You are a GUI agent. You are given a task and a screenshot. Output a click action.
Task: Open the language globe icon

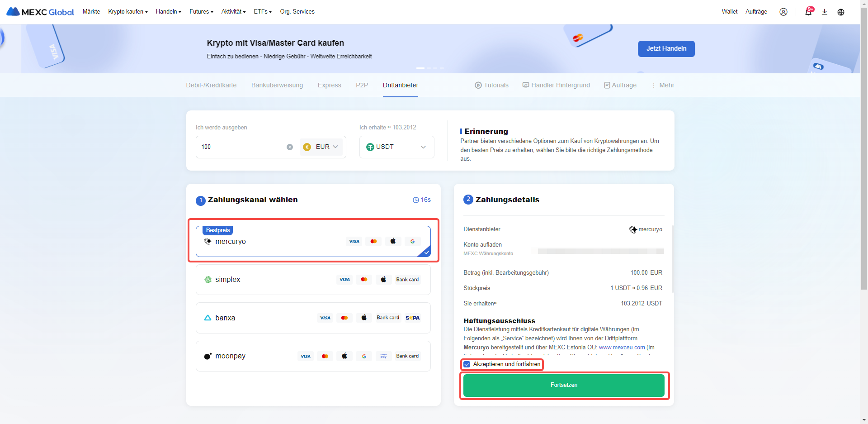coord(841,12)
